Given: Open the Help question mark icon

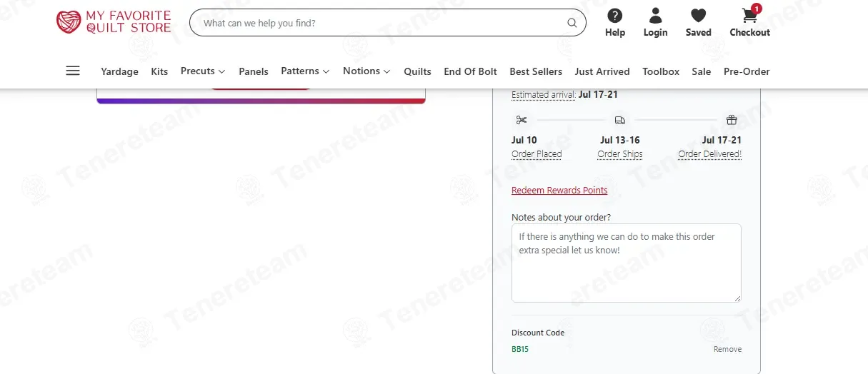Looking at the screenshot, I should 614,16.
